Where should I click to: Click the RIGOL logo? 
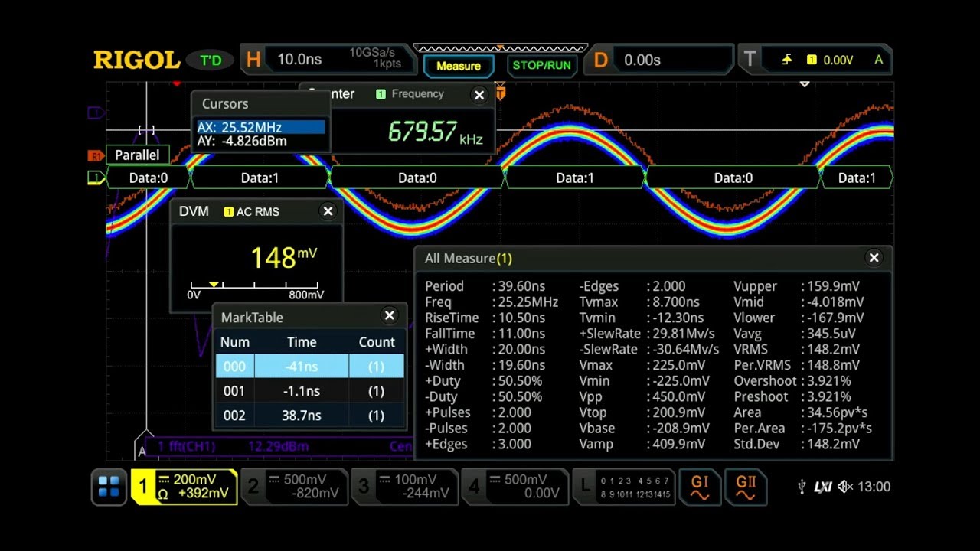(136, 60)
